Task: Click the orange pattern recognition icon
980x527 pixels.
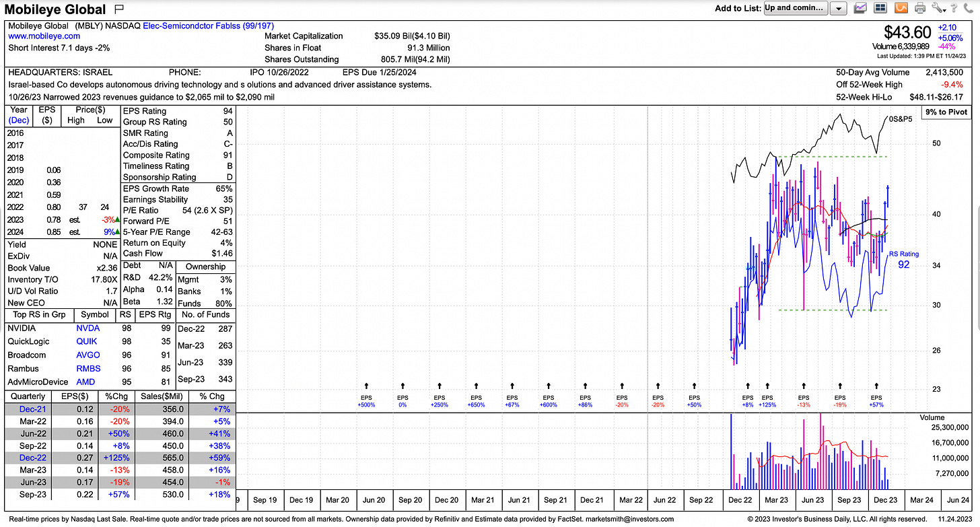Action: [901, 8]
